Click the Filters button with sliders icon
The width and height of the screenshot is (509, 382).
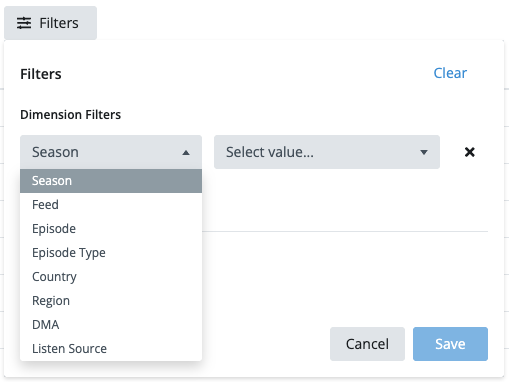(x=50, y=23)
